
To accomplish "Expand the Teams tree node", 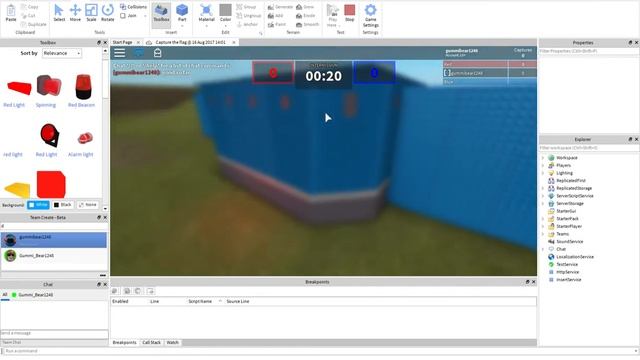I will [x=543, y=234].
